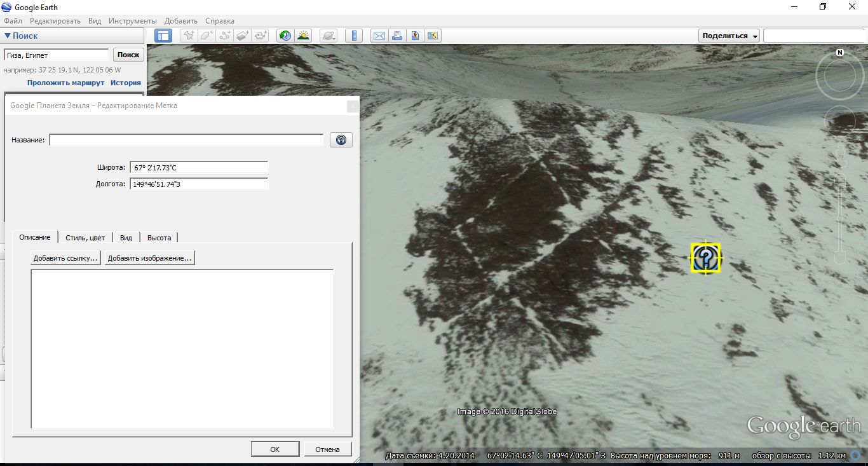This screenshot has height=466, width=868.
Task: Click inside the description text area
Action: tap(182, 349)
